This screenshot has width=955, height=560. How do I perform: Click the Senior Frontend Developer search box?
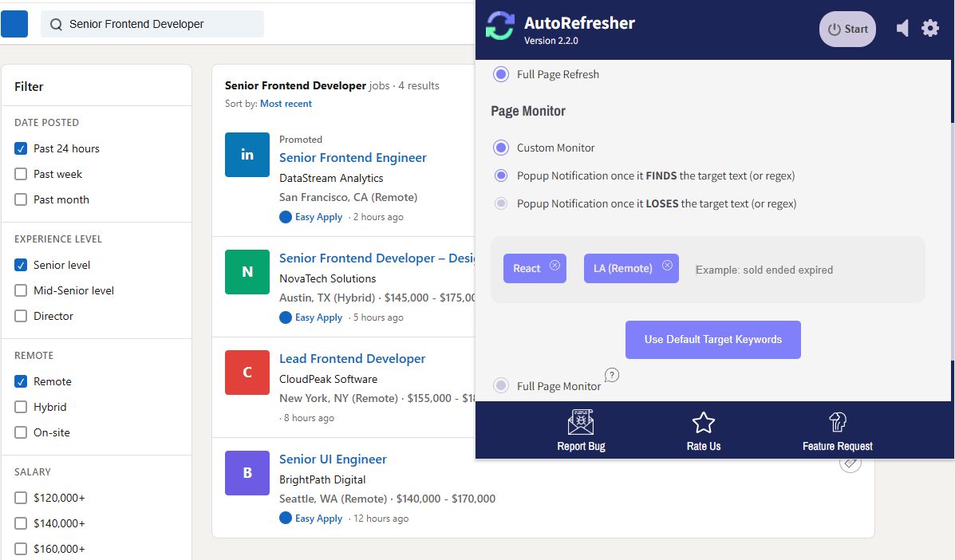pos(152,25)
